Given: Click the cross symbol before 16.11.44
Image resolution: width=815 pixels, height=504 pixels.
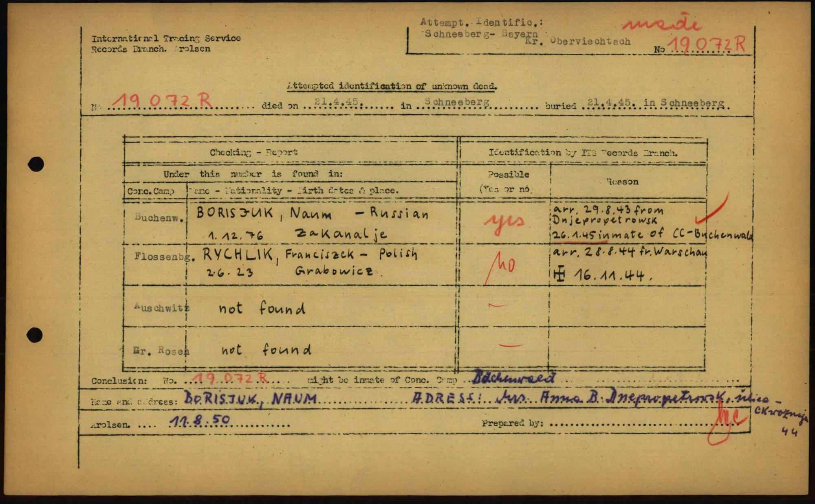Looking at the screenshot, I should point(559,274).
